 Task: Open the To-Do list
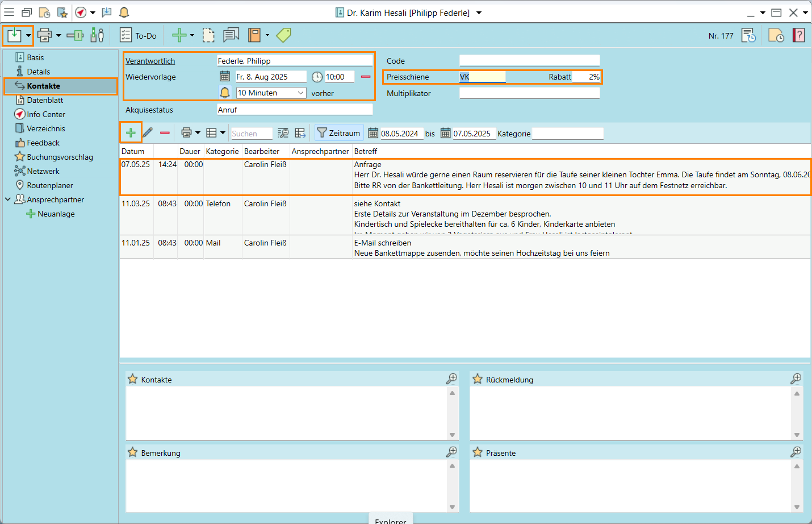[138, 36]
